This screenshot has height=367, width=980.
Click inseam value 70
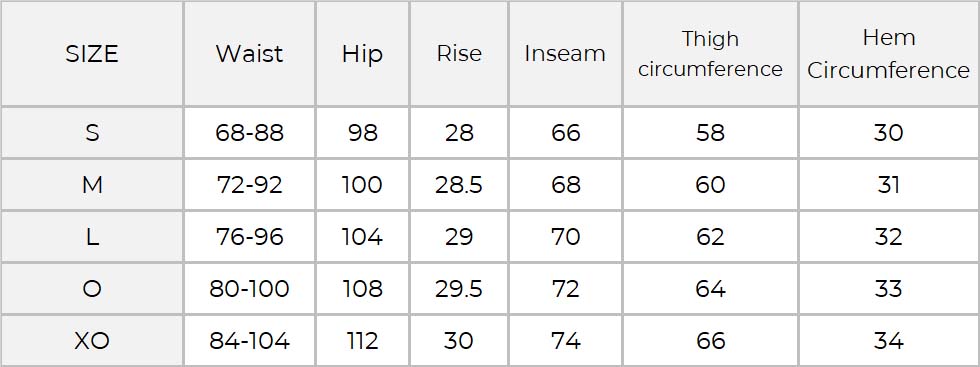[566, 237]
